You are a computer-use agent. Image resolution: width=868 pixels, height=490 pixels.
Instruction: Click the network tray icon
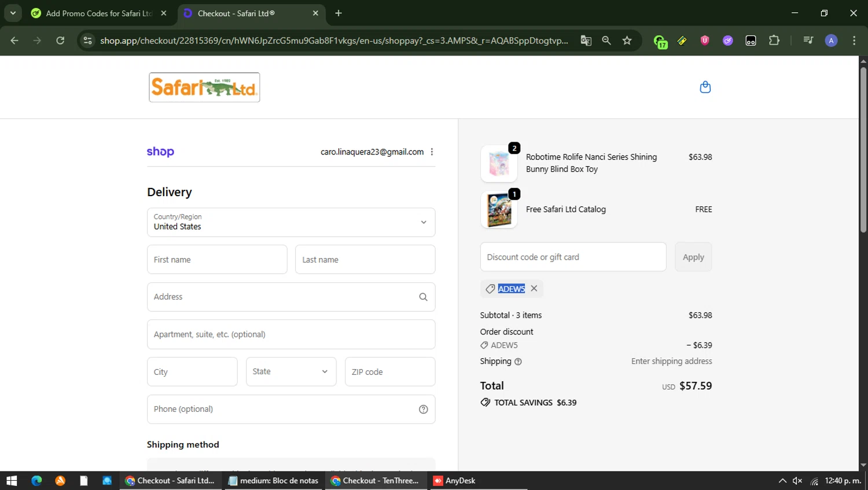coord(814,481)
